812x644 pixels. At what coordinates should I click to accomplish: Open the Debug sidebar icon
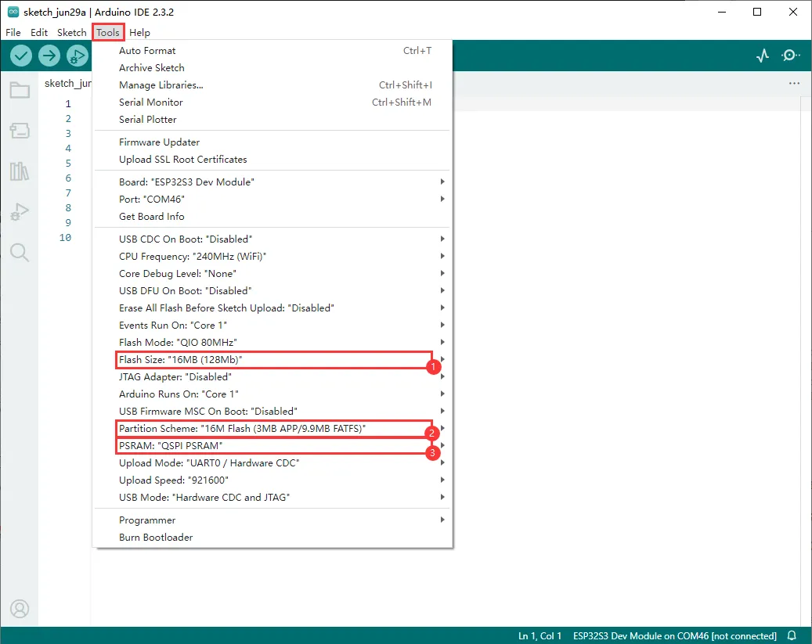20,212
